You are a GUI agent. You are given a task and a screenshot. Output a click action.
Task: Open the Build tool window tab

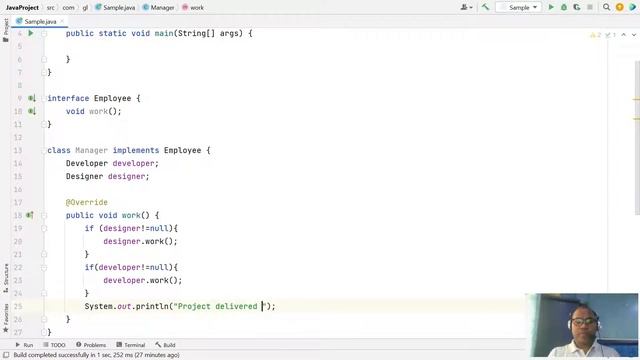(165, 345)
